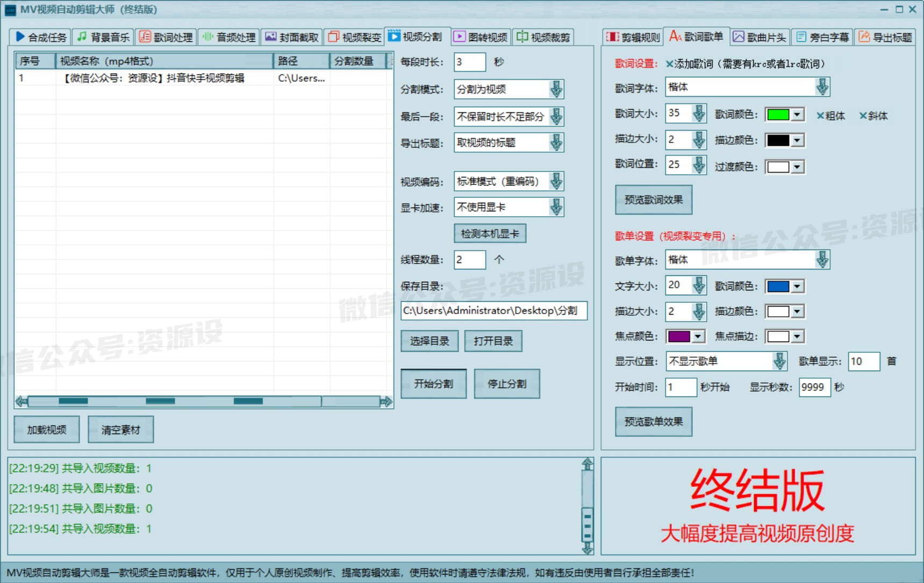Open the 视频裁剪 crop icon tab
This screenshot has width=924, height=583.
pyautogui.click(x=543, y=37)
